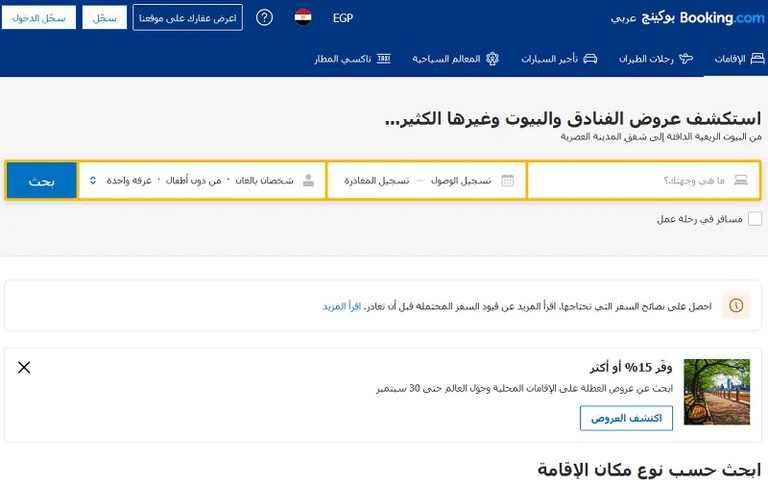
Task: Click the park bench offer thumbnail
Action: pos(717,391)
